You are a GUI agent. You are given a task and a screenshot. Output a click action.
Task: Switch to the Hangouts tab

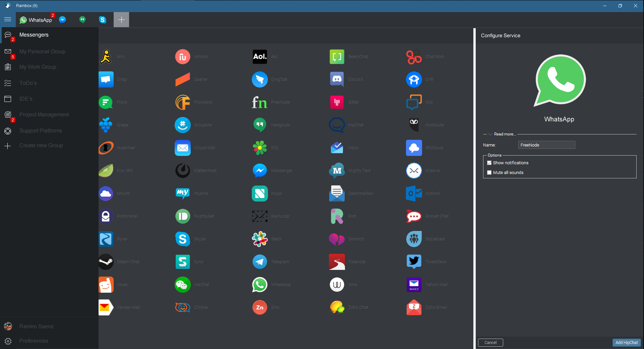pyautogui.click(x=82, y=20)
